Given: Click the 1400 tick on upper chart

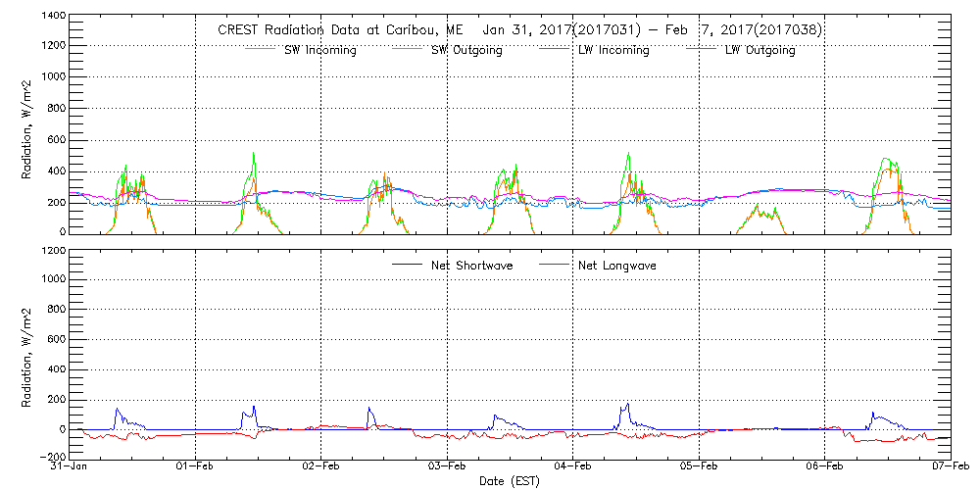Looking at the screenshot, I should pyautogui.click(x=53, y=18).
